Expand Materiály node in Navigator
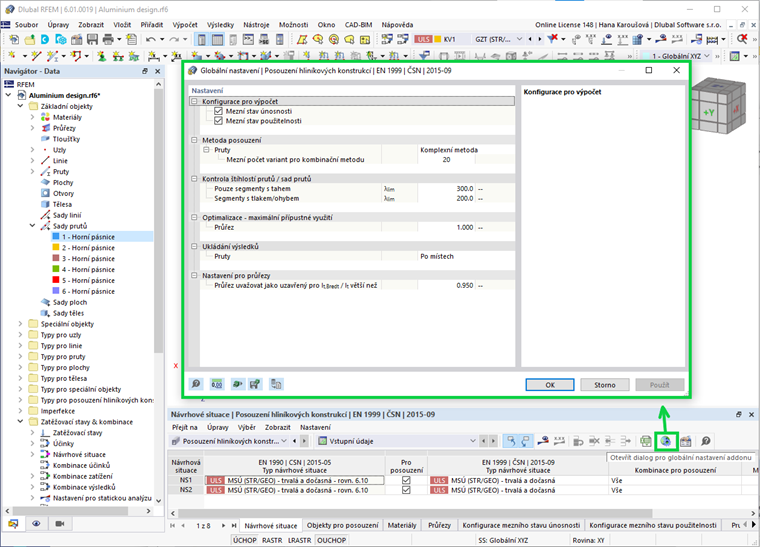 (x=32, y=117)
